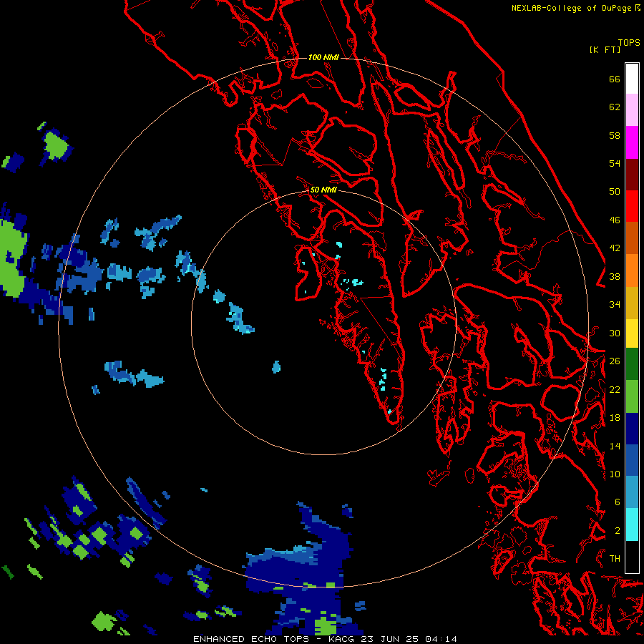This screenshot has width=644, height=644.
Task: Click the legend value "50"
Action: tap(615, 192)
